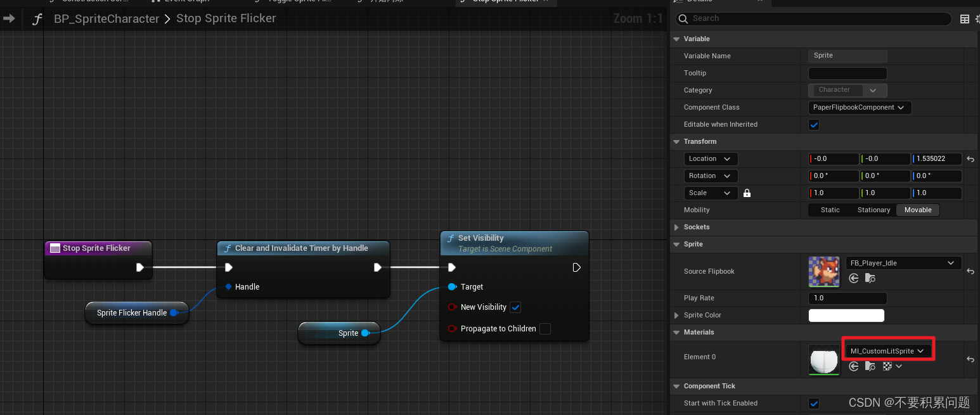Click Clear and Invalidate Timer exec input pin

(x=229, y=267)
